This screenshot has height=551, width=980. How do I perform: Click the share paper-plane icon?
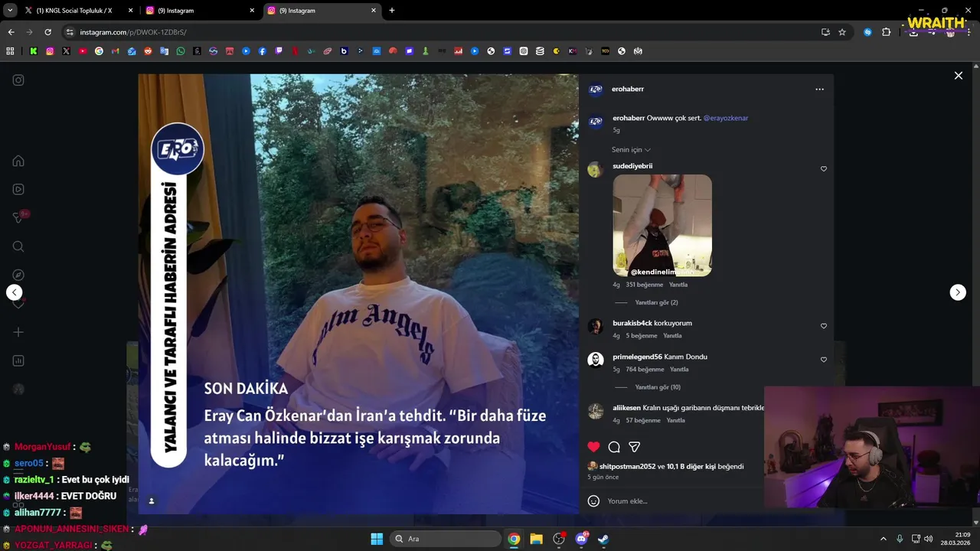(635, 447)
